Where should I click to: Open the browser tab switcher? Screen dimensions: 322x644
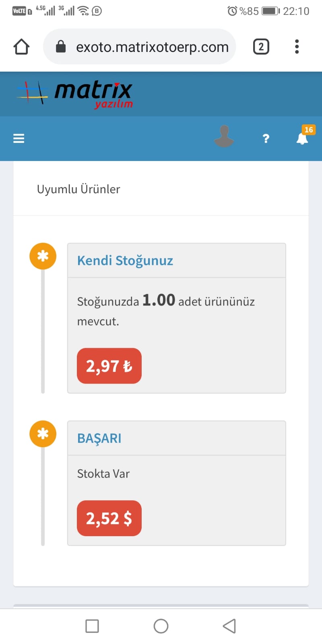(261, 47)
